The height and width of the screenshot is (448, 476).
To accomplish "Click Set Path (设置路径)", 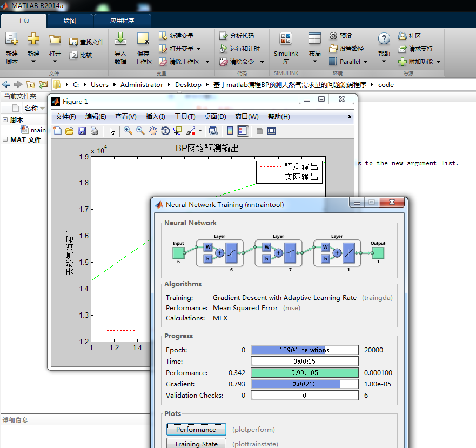I will (x=346, y=49).
